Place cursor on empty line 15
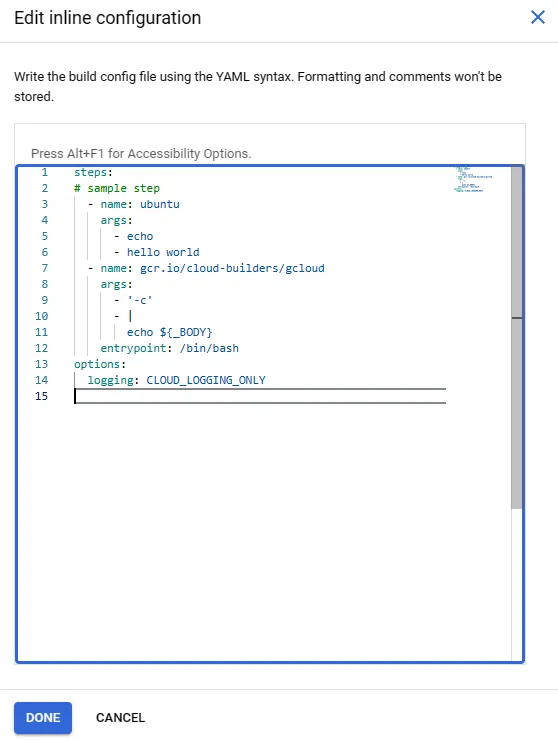This screenshot has height=743, width=558. pos(260,396)
